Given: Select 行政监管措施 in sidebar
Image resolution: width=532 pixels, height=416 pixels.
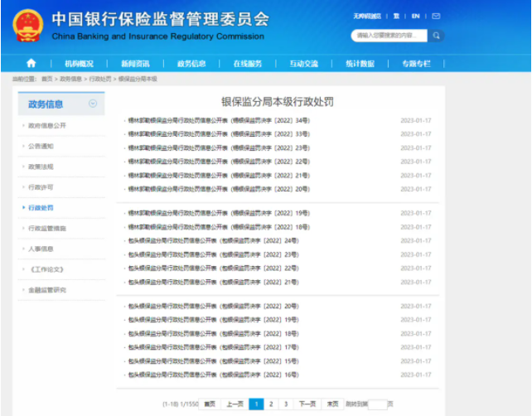Looking at the screenshot, I should (47, 229).
